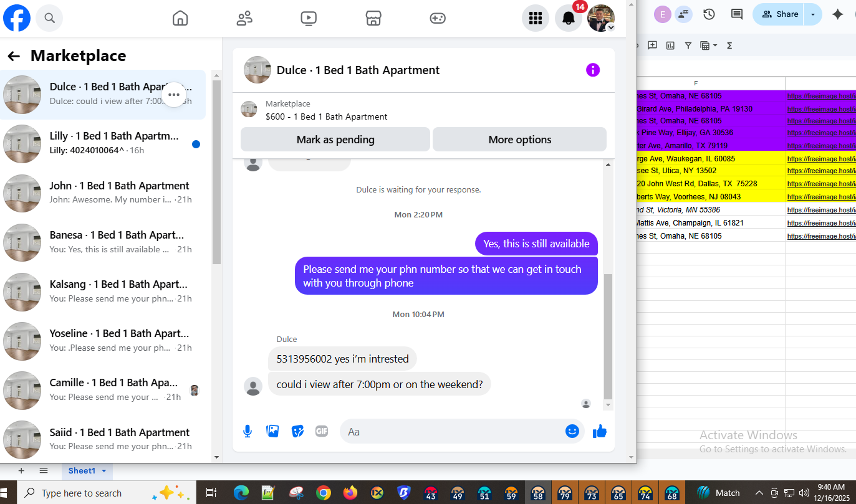This screenshot has width=856, height=504.
Task: Open conversation info with the purple i icon
Action: point(593,70)
